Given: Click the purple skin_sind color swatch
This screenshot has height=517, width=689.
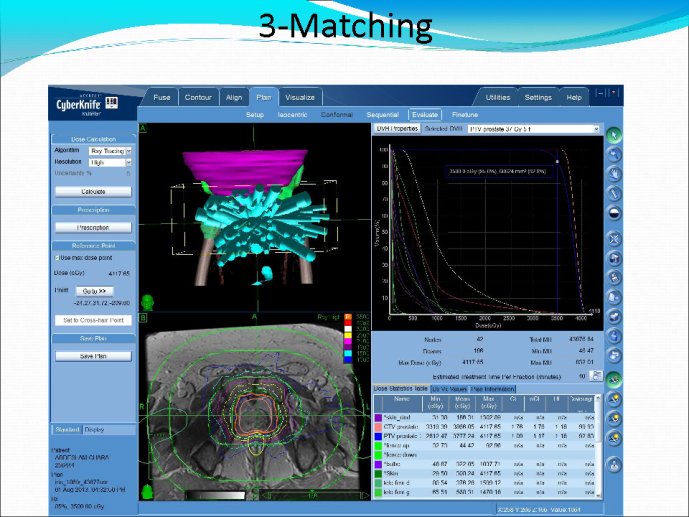Looking at the screenshot, I should click(x=378, y=417).
